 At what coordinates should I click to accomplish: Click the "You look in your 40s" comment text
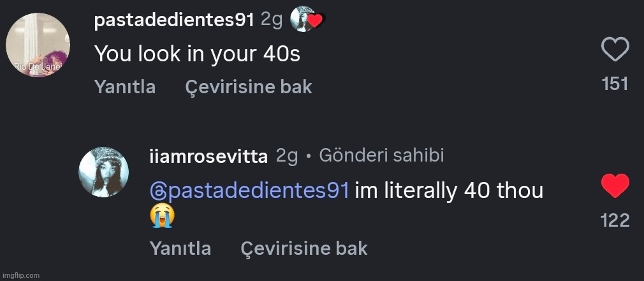point(197,54)
